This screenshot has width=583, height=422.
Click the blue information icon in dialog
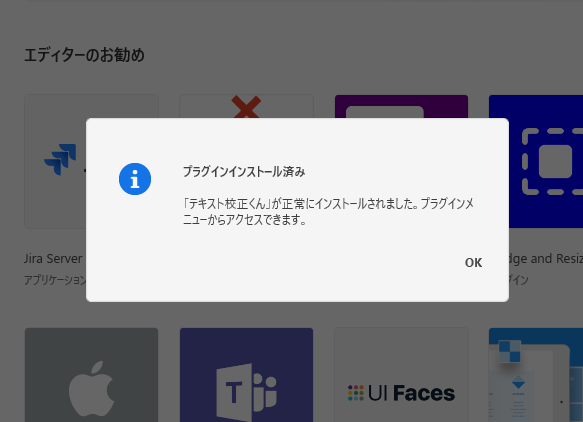pyautogui.click(x=135, y=179)
